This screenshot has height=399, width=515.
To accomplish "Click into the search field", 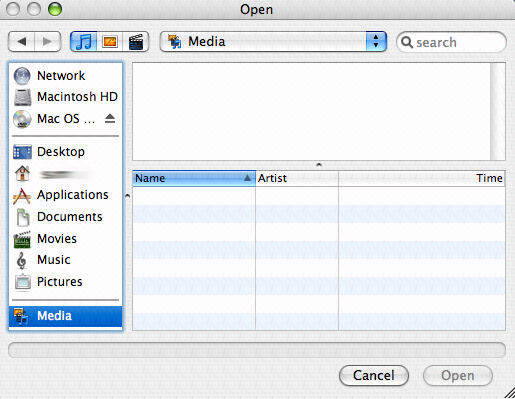I will pos(451,42).
